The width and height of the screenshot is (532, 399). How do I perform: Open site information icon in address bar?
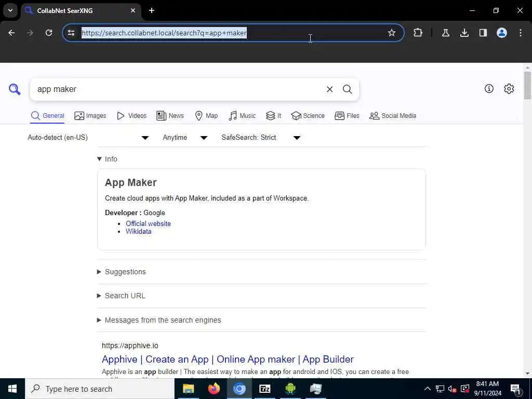(x=71, y=33)
